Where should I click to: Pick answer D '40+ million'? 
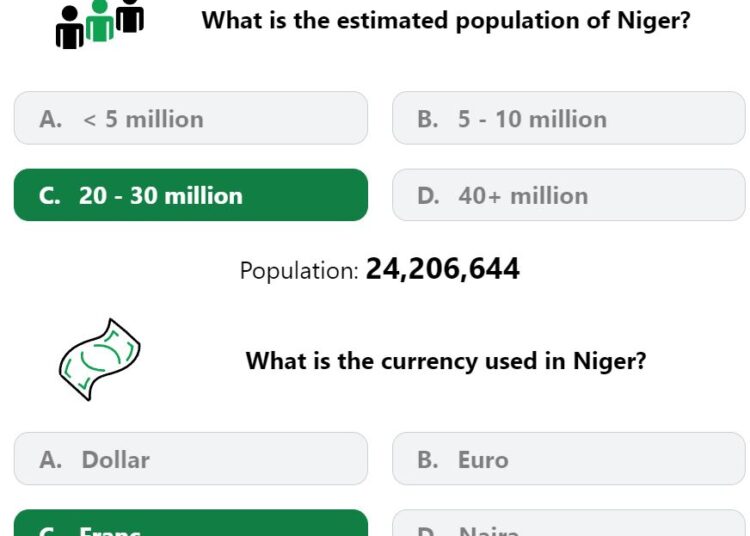[569, 195]
